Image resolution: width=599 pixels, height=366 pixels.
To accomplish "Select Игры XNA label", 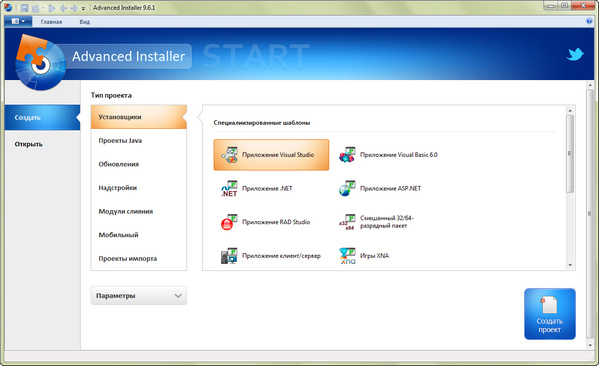I will click(374, 256).
